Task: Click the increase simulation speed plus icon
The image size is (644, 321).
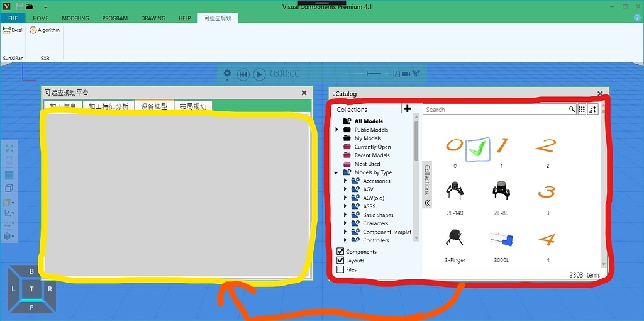Action: point(387,74)
